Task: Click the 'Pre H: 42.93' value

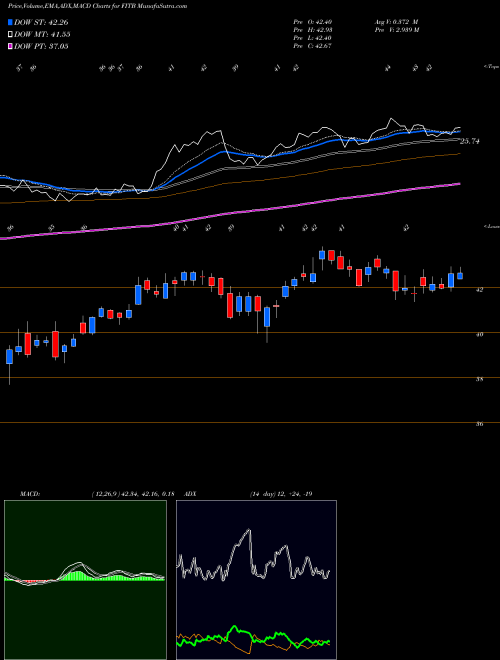Action: point(313,30)
